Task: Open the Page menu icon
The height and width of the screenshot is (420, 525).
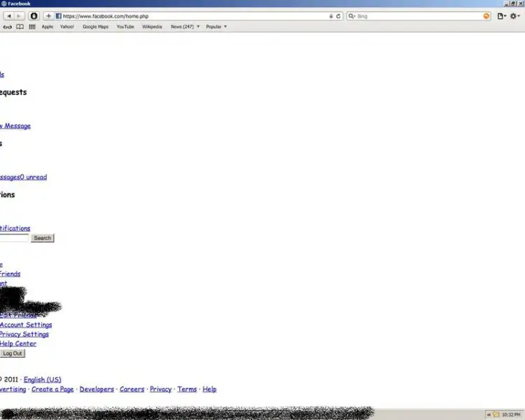Action: (x=501, y=16)
